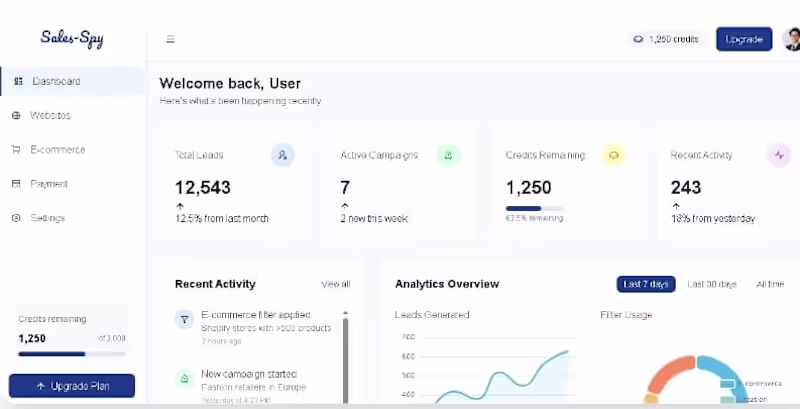800x409 pixels.
Task: Click the Sales-Spy logo
Action: click(72, 38)
